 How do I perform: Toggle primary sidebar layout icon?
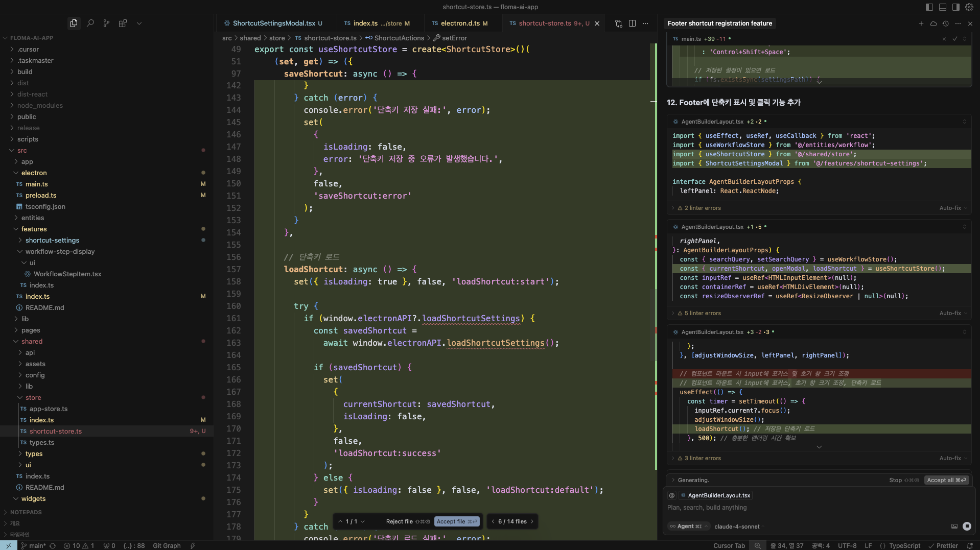tap(929, 7)
